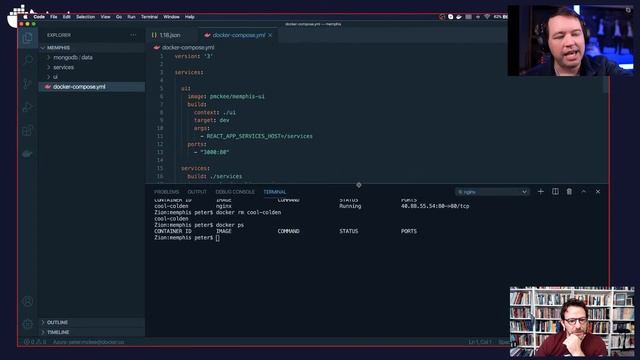Expand the mongodb / data folder

click(x=73, y=58)
